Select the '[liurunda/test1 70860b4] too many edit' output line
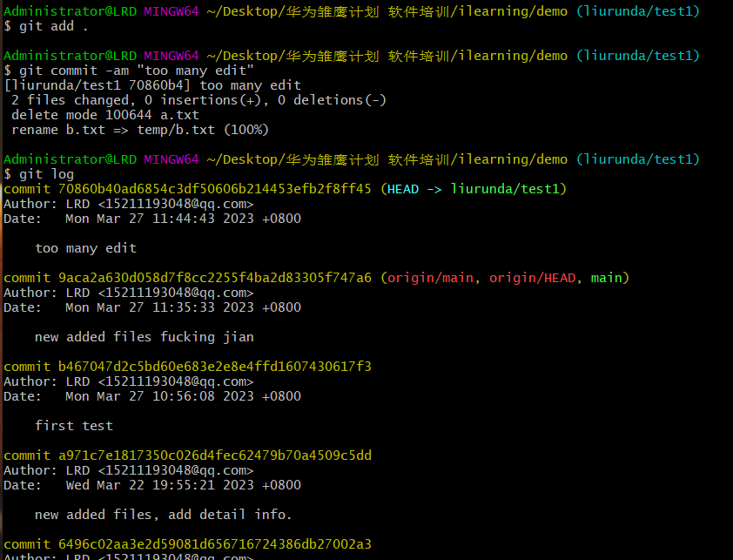This screenshot has width=733, height=560. 152,85
